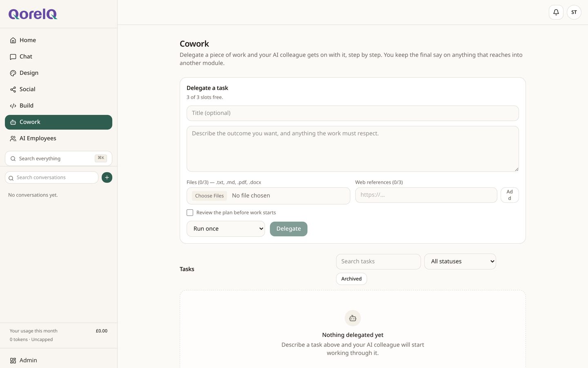The height and width of the screenshot is (368, 588).
Task: Open the ST user avatar menu
Action: (574, 12)
